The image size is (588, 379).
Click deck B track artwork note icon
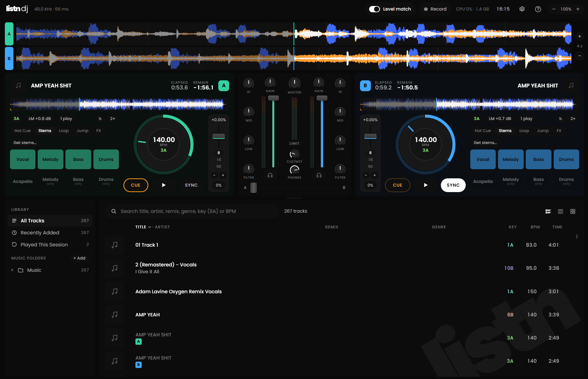click(x=571, y=85)
